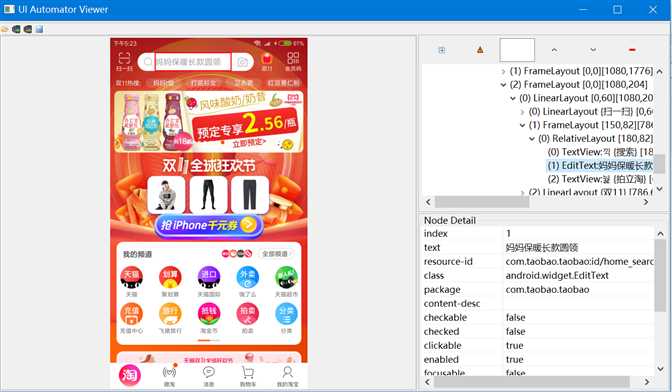Tap the 淘 home tab in bottom bar
The image size is (672, 392).
(130, 375)
